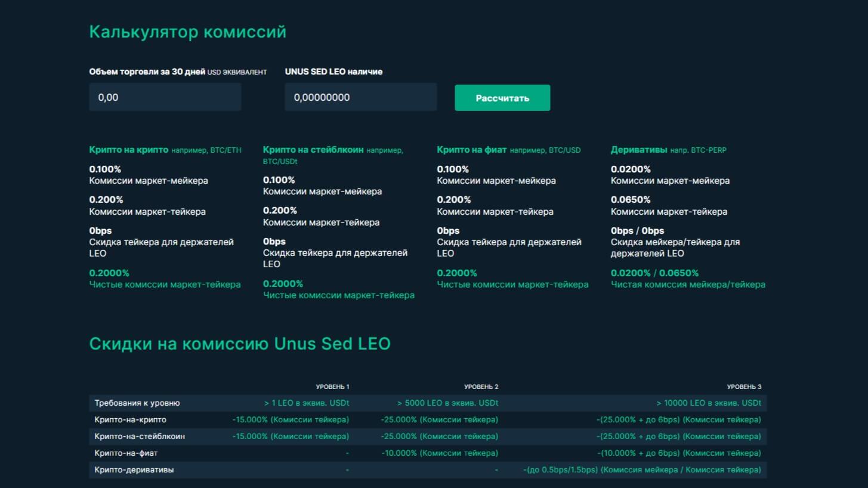This screenshot has width=868, height=488.
Task: Click the > 10000 LEO requirement cell
Action: (709, 403)
